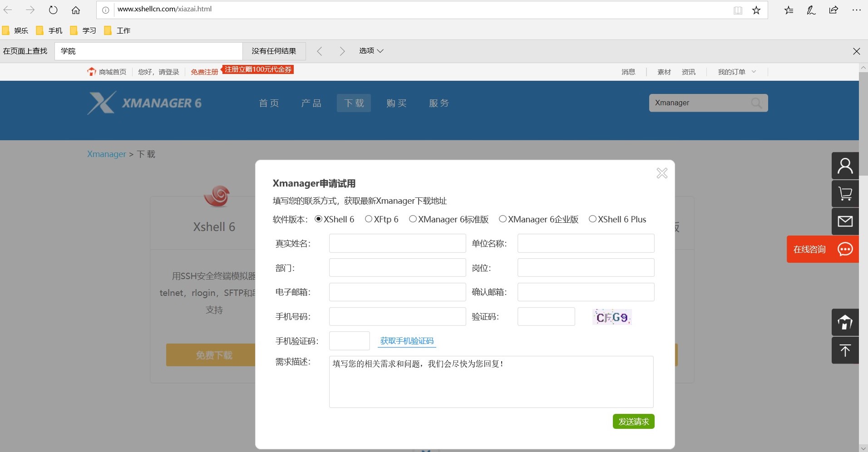Click the user account sidebar icon

(x=845, y=166)
